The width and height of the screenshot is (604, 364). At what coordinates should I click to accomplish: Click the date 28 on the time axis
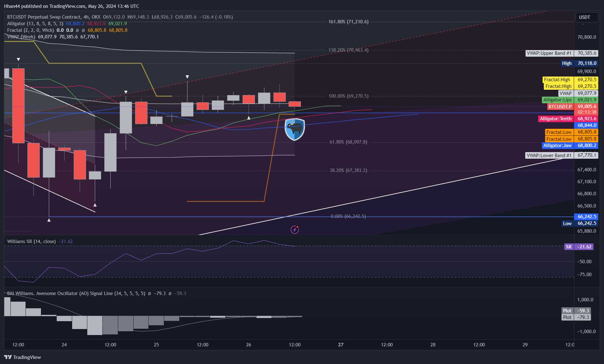433,345
